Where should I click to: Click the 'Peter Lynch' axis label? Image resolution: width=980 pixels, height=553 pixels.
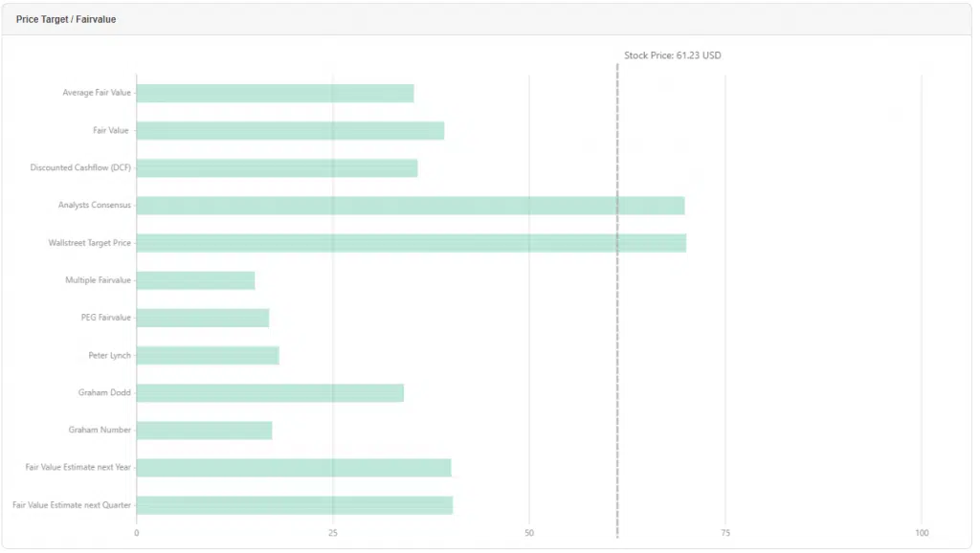coord(109,356)
